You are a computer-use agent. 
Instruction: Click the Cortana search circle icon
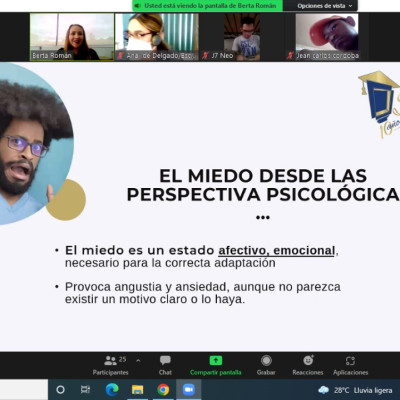(x=60, y=389)
